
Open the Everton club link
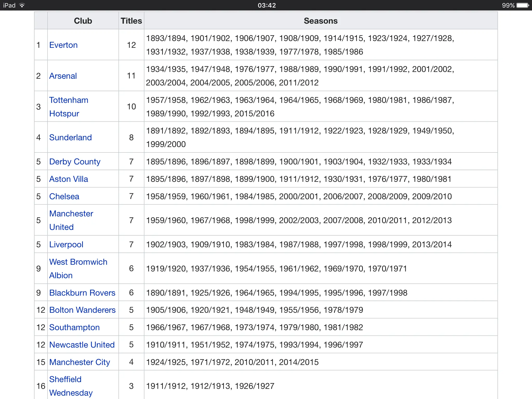63,45
